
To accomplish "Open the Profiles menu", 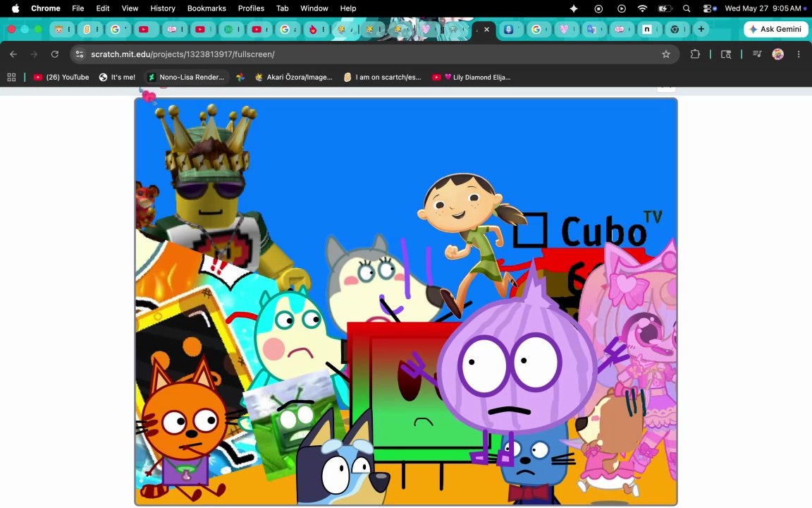I will (251, 8).
